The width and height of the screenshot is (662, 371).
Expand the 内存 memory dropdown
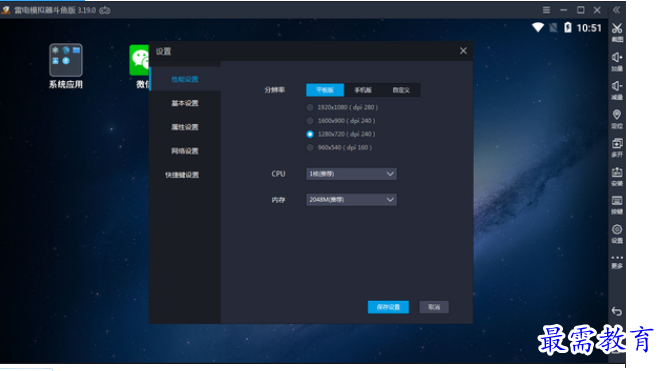click(x=351, y=200)
